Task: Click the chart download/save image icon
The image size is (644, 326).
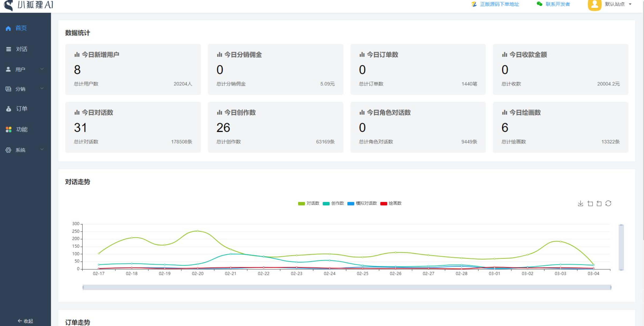Action: click(580, 204)
